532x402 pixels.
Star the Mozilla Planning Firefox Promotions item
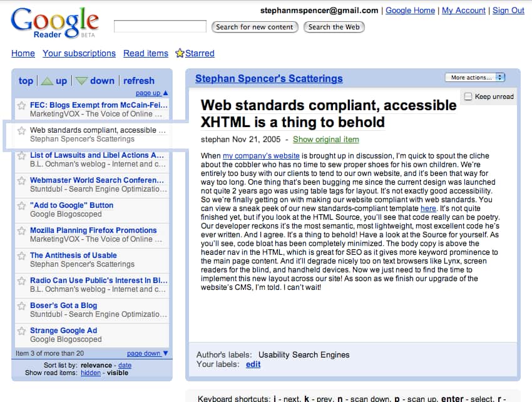[22, 231]
